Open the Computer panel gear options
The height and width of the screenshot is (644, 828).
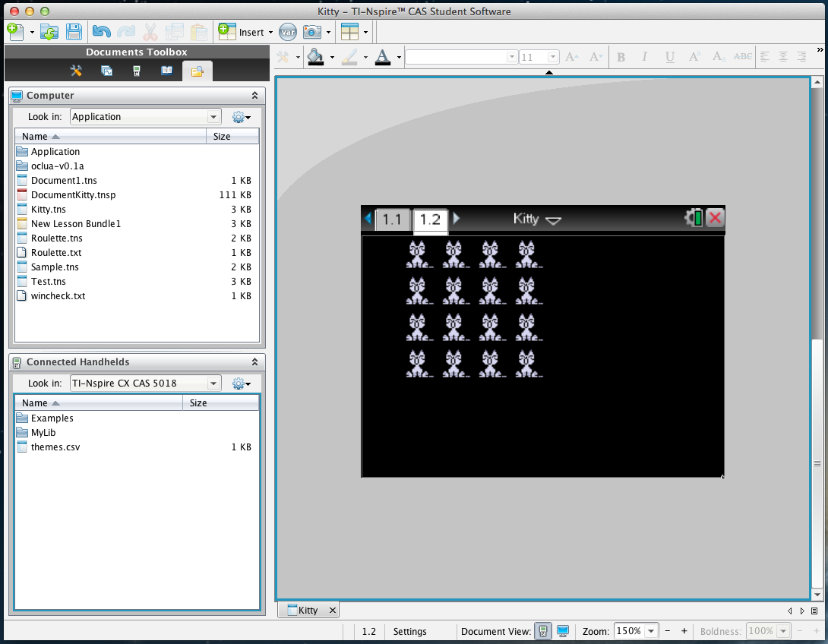[242, 117]
